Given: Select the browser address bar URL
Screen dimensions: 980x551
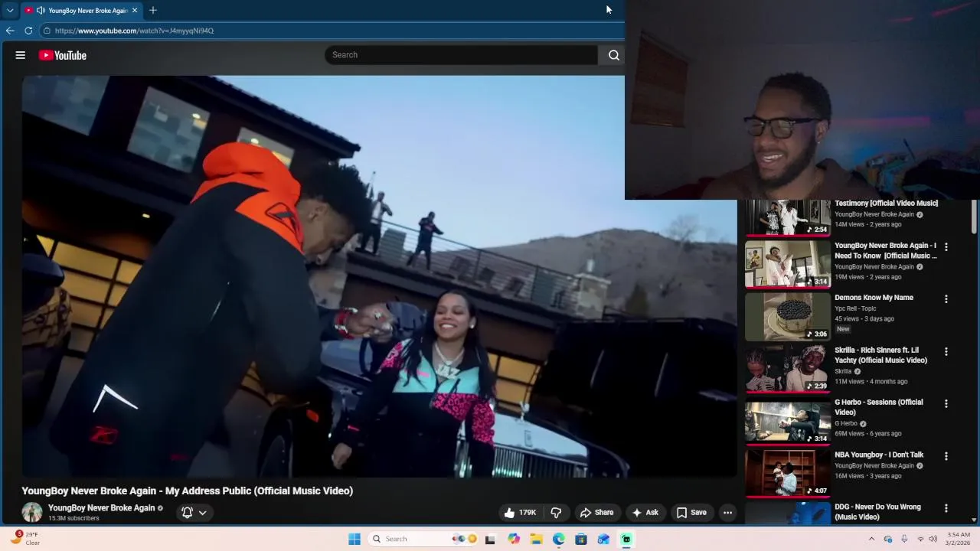Looking at the screenshot, I should tap(134, 31).
